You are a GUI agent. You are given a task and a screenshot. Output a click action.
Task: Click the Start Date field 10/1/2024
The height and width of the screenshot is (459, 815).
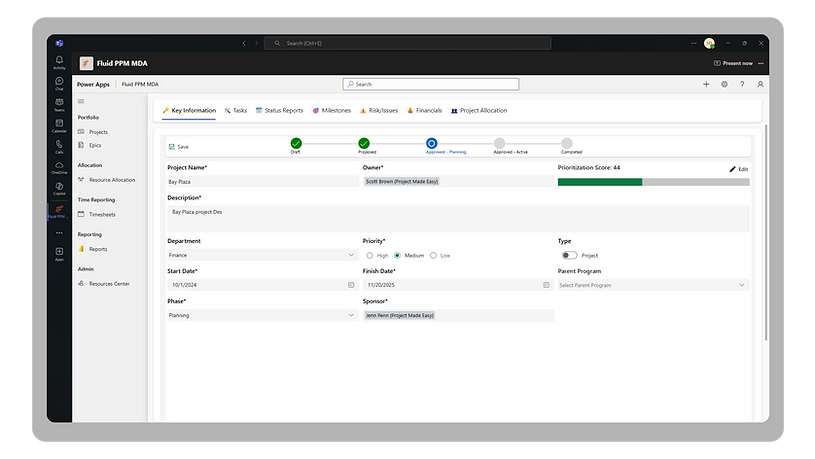click(262, 285)
